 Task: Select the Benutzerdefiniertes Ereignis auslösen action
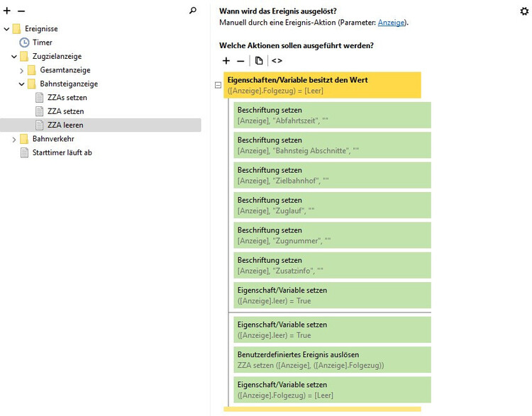332,359
